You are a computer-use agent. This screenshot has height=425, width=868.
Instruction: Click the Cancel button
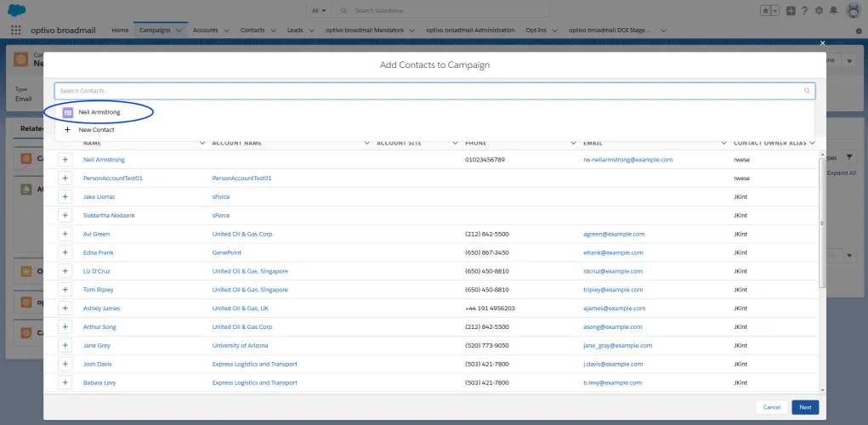(x=772, y=407)
